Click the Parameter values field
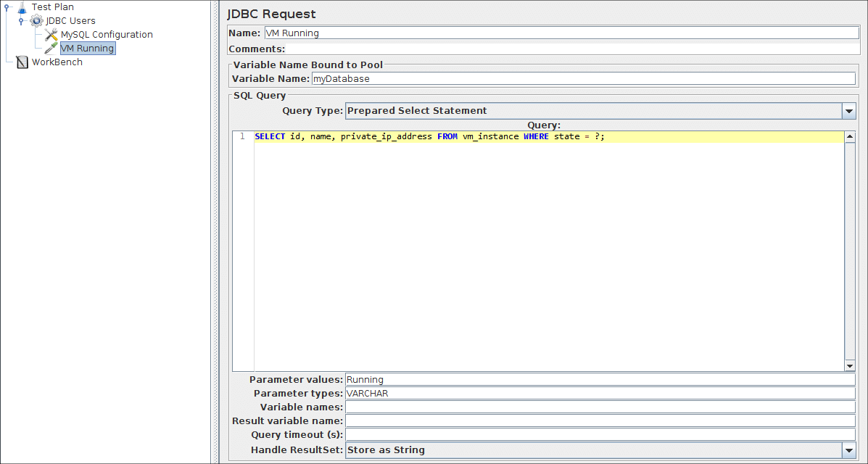Viewport: 868px width, 464px height. 600,380
